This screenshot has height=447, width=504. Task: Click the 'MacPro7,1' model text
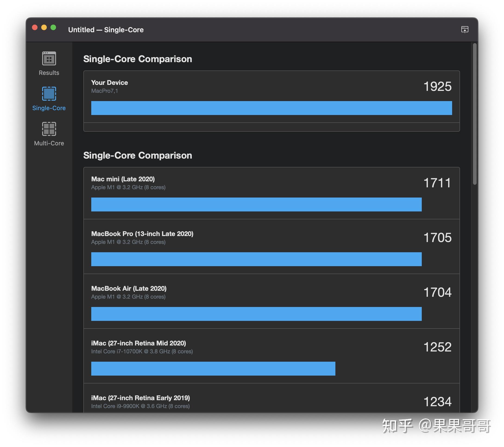104,91
